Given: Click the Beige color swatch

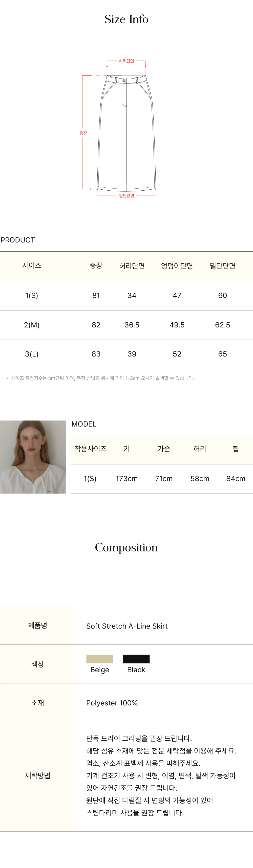Looking at the screenshot, I should pyautogui.click(x=99, y=659).
